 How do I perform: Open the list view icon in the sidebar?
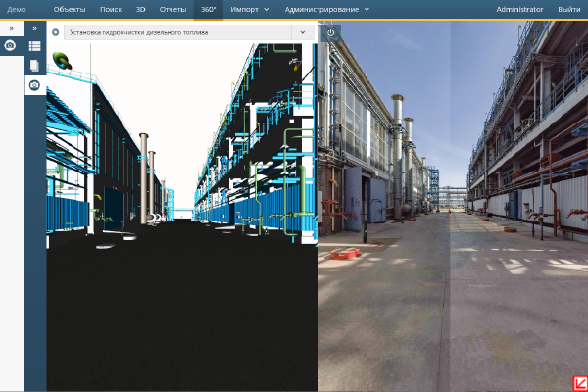34,46
